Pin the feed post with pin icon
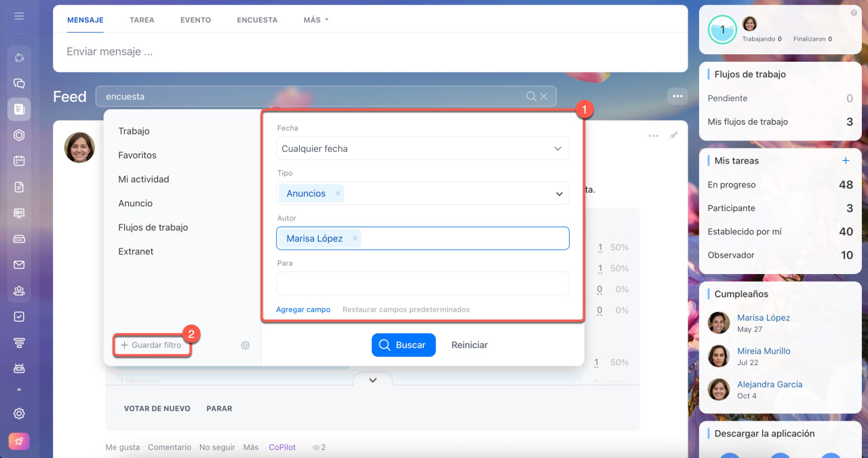The height and width of the screenshot is (458, 868). 673,136
